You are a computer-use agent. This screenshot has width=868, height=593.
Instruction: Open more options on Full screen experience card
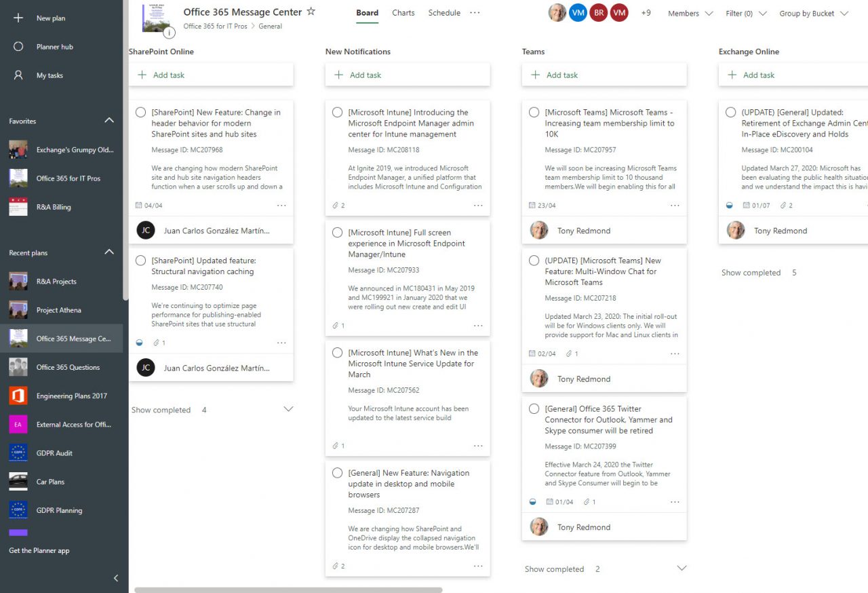pyautogui.click(x=478, y=326)
